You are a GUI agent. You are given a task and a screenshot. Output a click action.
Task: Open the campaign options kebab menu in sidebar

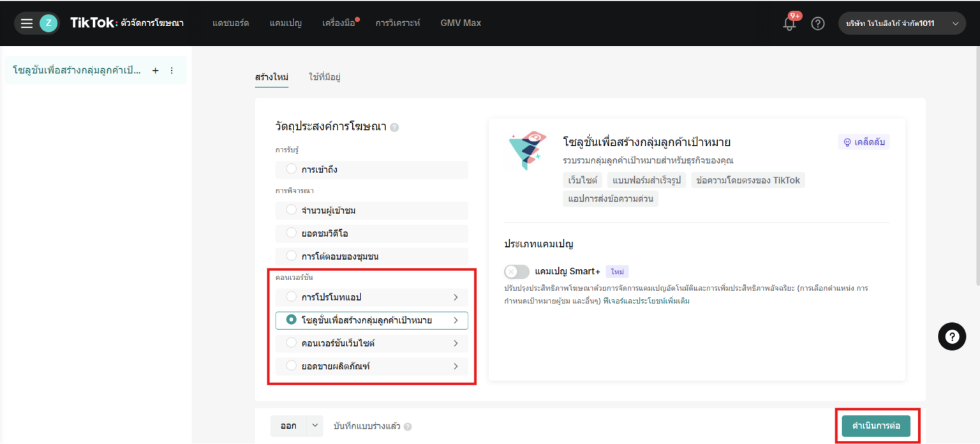click(171, 70)
